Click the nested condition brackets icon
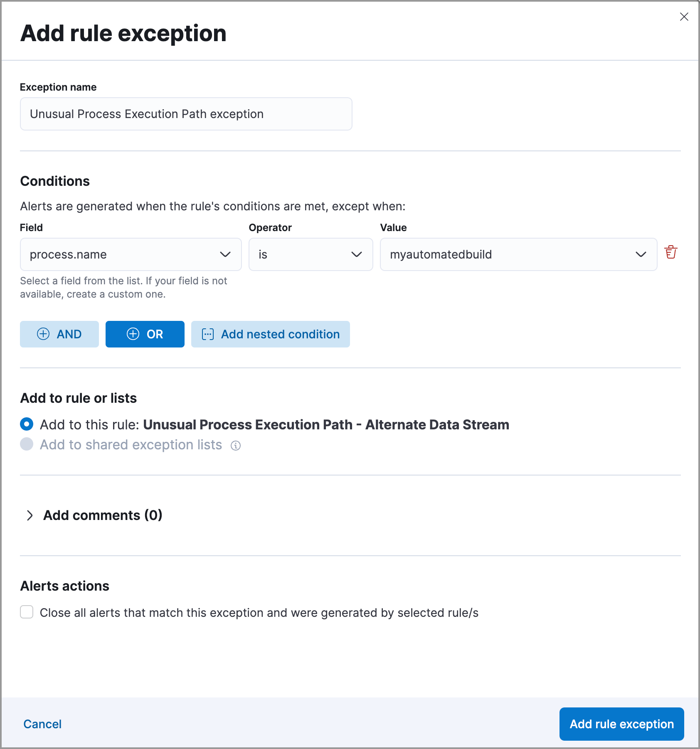700x749 pixels. click(x=208, y=334)
